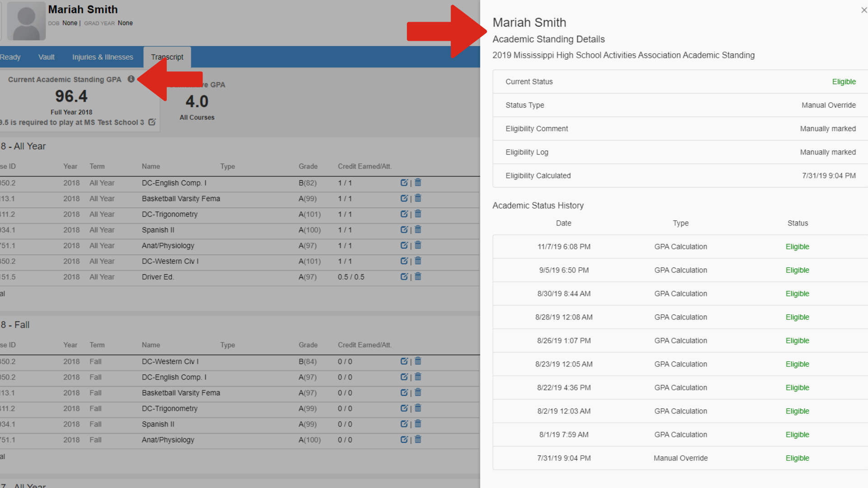Edit the Fall DC-Trigonometry course
Viewport: 868px width, 488px height.
(x=404, y=408)
